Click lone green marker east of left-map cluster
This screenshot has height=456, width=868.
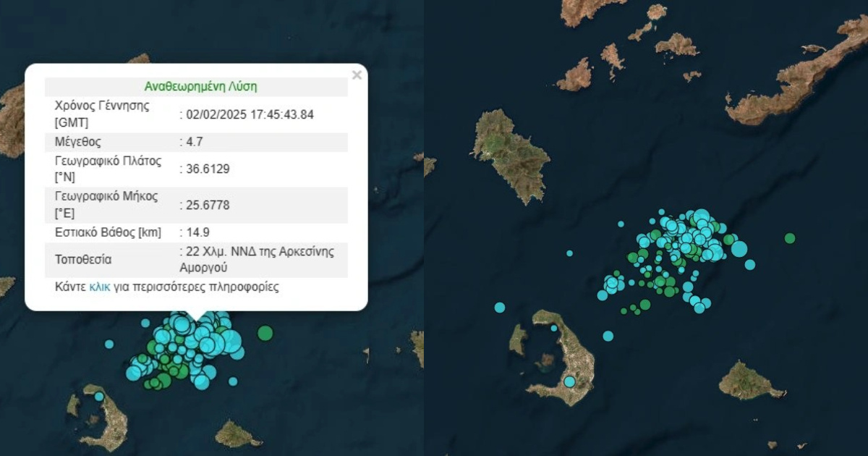point(265,333)
